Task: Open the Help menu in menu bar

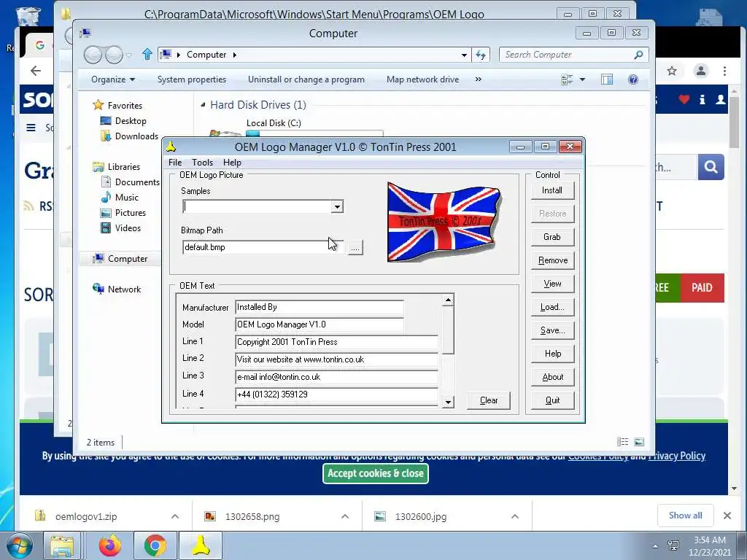Action: 232,163
